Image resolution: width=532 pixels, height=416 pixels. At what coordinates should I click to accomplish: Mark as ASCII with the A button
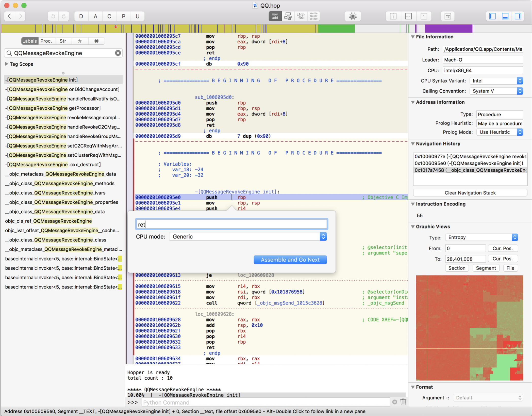click(x=95, y=16)
